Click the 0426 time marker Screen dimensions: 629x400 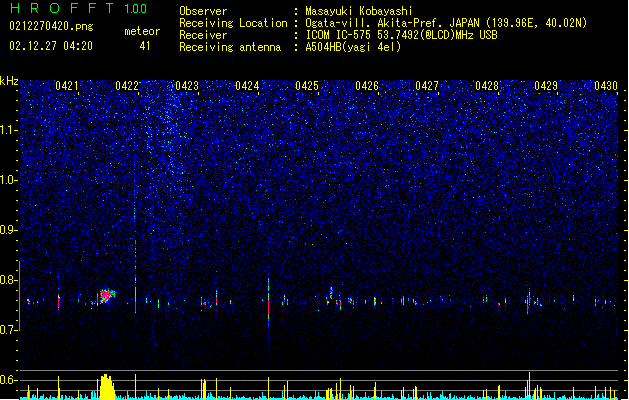367,86
